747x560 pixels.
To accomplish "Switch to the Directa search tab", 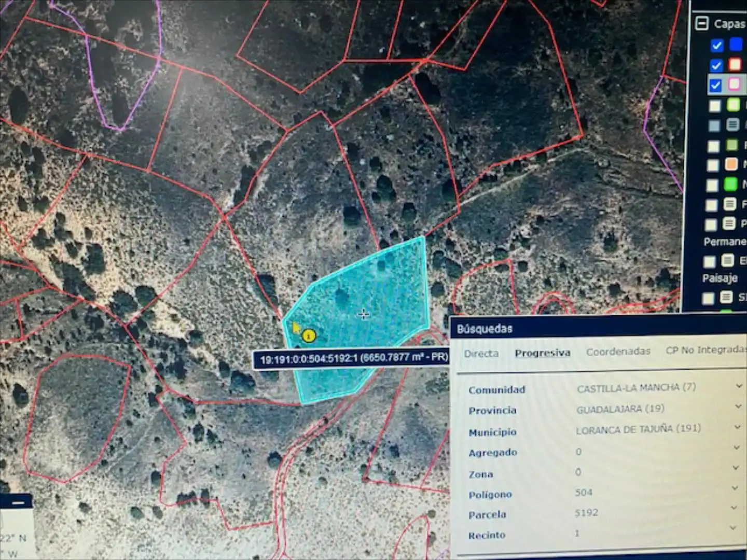I will [481, 354].
